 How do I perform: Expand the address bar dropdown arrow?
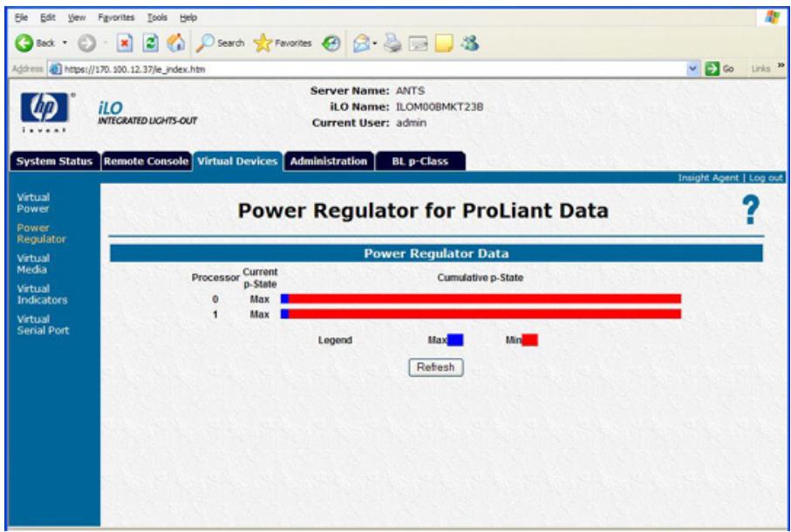[693, 69]
